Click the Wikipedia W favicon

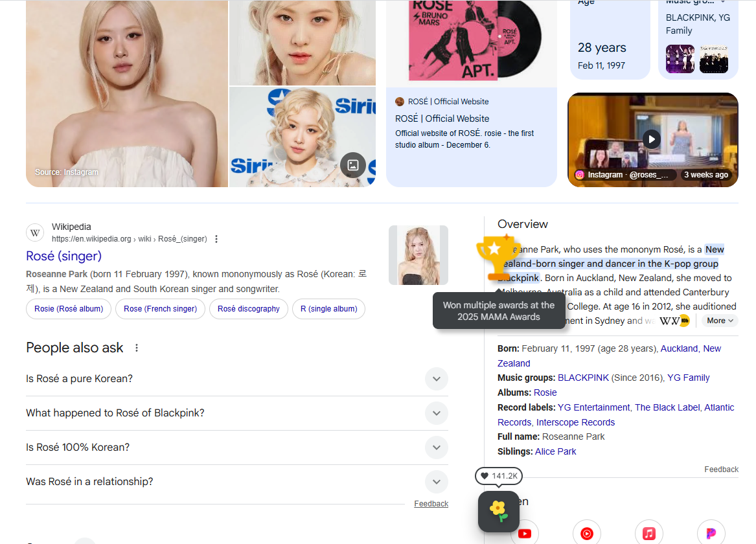(35, 232)
